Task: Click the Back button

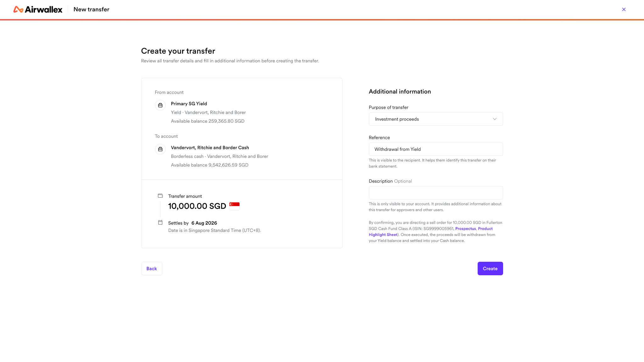Action: coord(152,269)
